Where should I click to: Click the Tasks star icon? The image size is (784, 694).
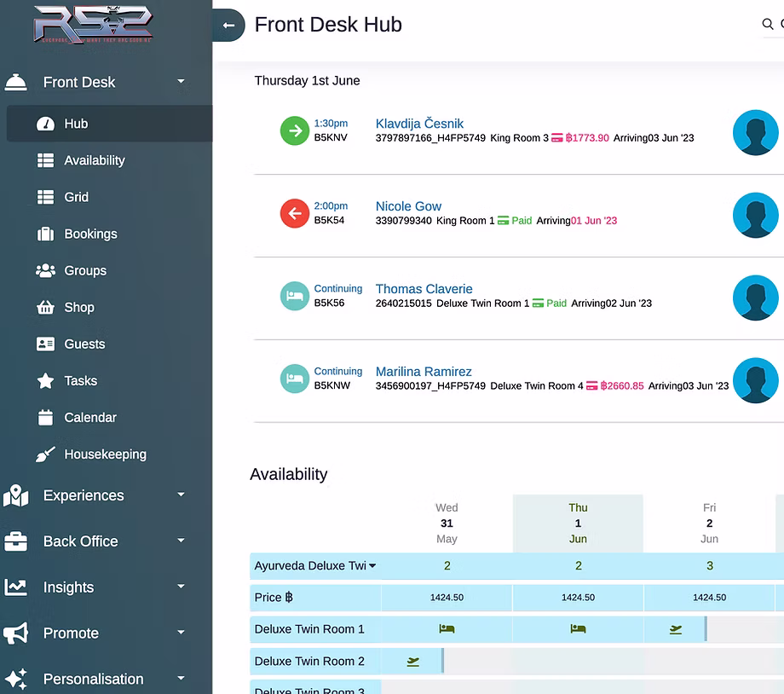[46, 381]
